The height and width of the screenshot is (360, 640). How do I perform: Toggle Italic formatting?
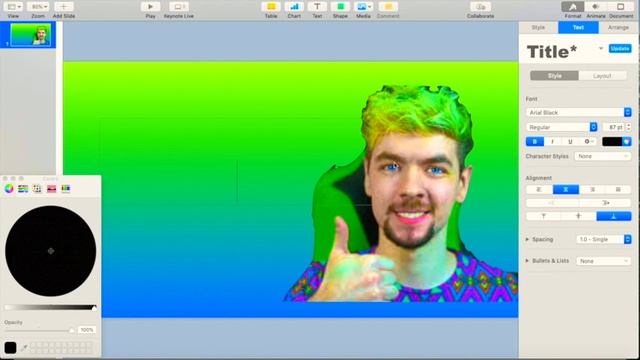pos(552,142)
